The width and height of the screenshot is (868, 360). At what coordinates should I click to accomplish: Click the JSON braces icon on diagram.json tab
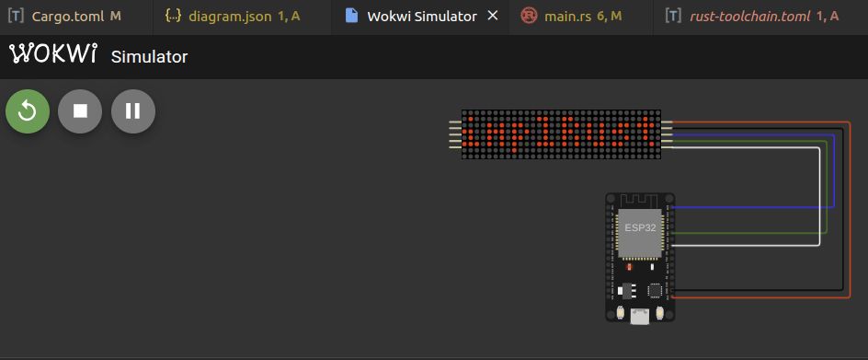point(173,16)
